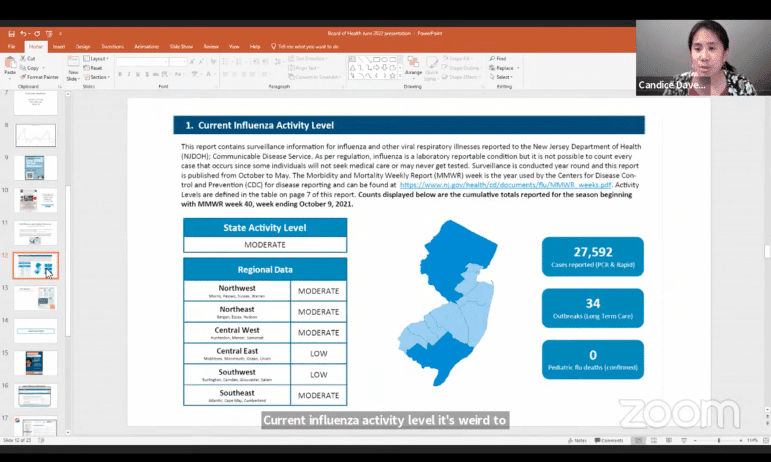Click the Save icon in quick access toolbar
Viewport: 771px width, 462px height.
[x=11, y=33]
